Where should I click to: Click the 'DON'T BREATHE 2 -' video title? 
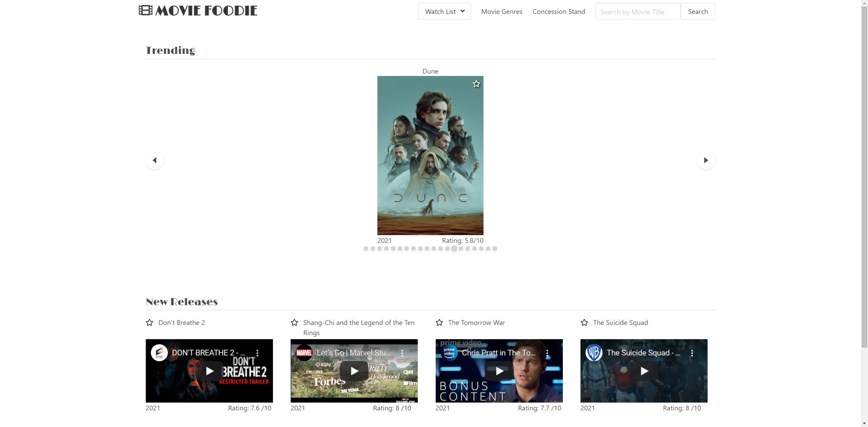[208, 353]
